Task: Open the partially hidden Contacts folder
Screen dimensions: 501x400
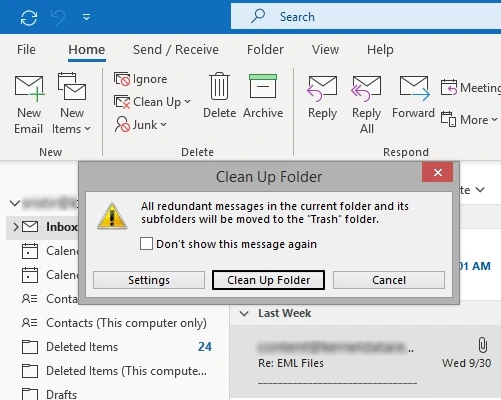Action: tap(50, 299)
